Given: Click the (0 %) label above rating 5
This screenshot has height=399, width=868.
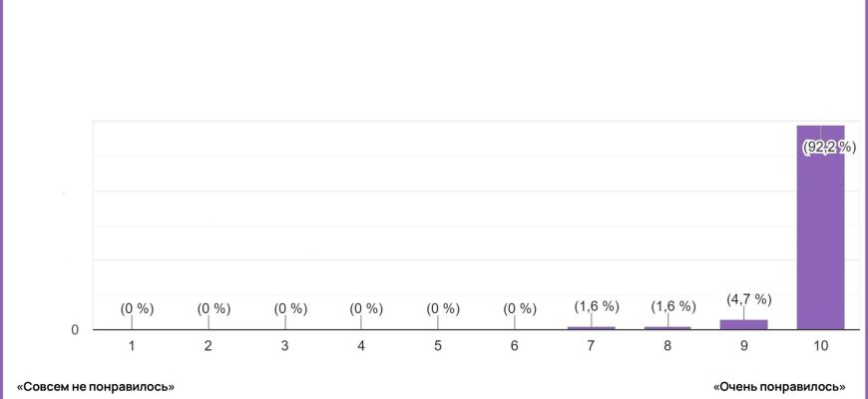Looking at the screenshot, I should point(443,309).
